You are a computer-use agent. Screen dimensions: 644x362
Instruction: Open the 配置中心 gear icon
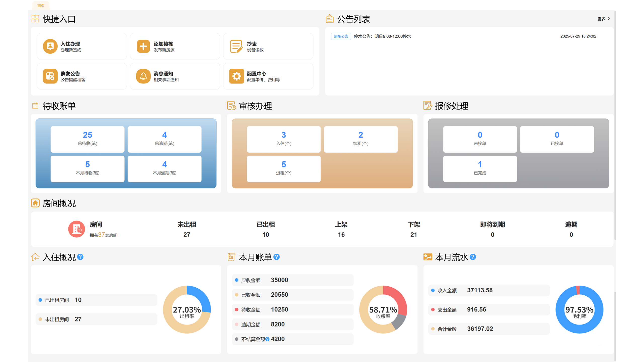tap(236, 76)
